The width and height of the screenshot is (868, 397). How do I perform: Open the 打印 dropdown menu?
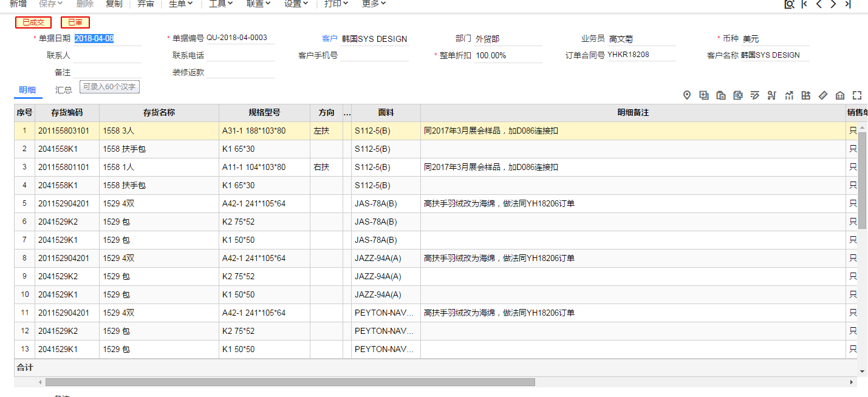tap(336, 4)
